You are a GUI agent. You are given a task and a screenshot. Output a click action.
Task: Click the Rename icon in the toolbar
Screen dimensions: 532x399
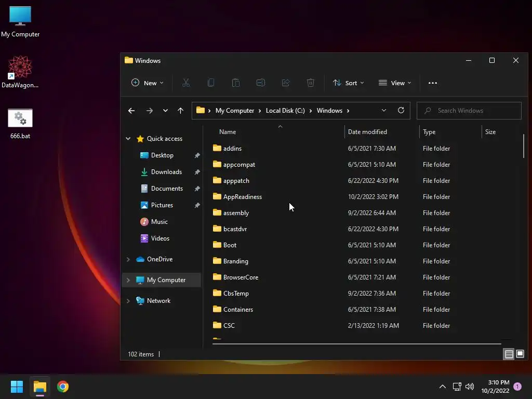[x=261, y=83]
